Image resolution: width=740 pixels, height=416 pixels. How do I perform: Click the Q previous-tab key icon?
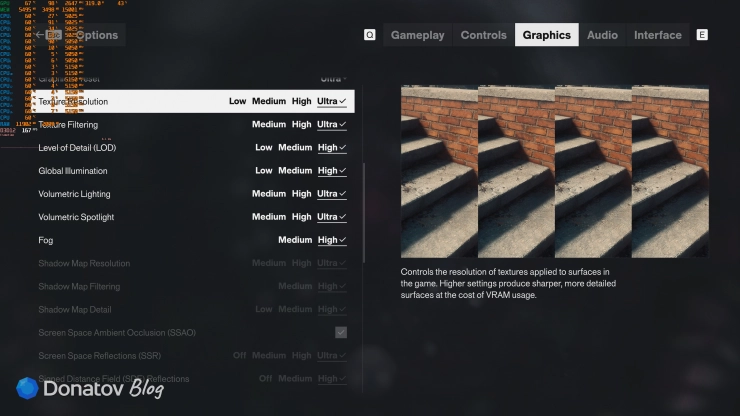(370, 35)
